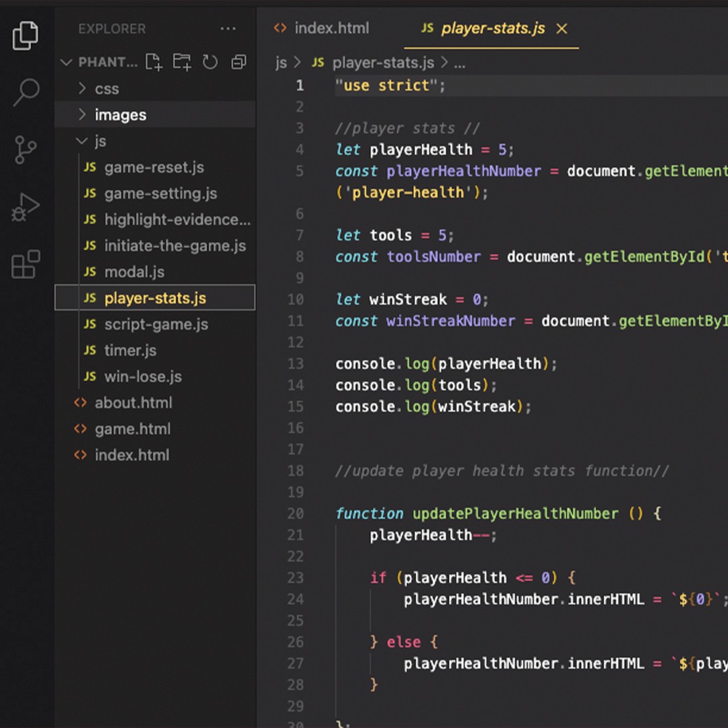Click the update player health stats comment
The width and height of the screenshot is (728, 728).
[502, 471]
